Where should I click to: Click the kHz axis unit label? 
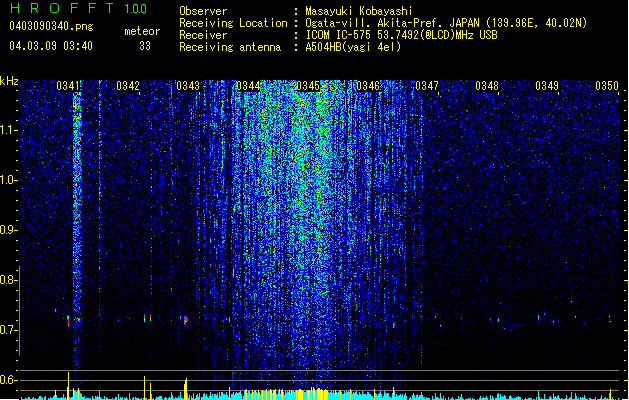point(9,81)
